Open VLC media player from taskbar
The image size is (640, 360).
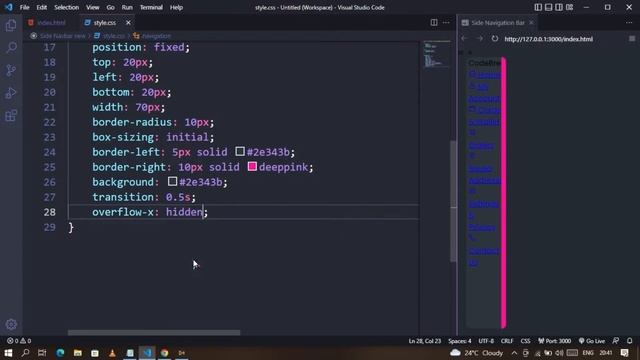click(x=112, y=353)
